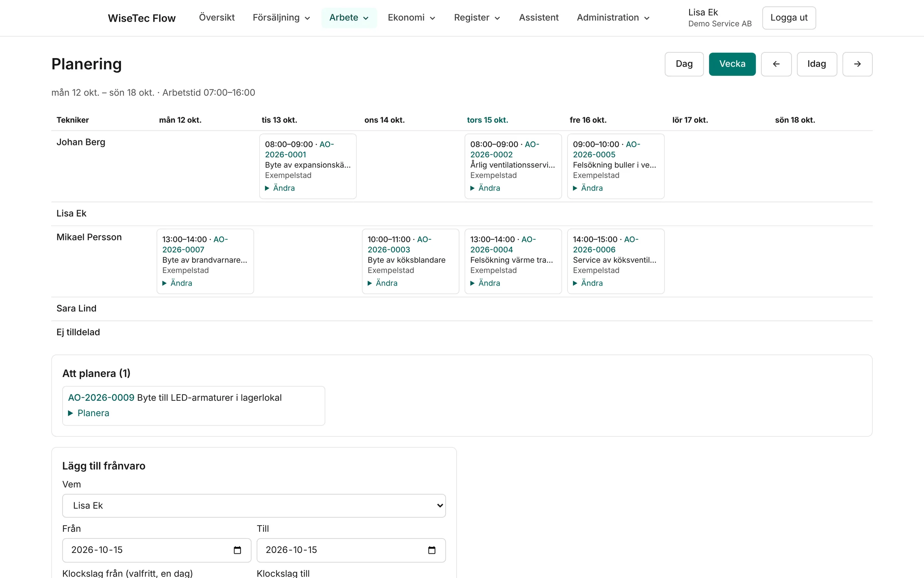The width and height of the screenshot is (924, 578).
Task: Open the Försäljning dropdown menu
Action: tap(281, 18)
